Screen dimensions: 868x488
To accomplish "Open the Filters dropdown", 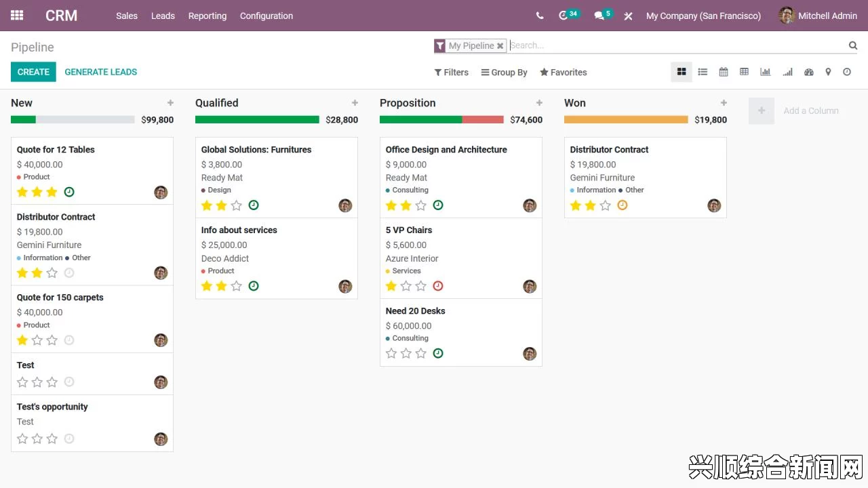I will (x=451, y=73).
